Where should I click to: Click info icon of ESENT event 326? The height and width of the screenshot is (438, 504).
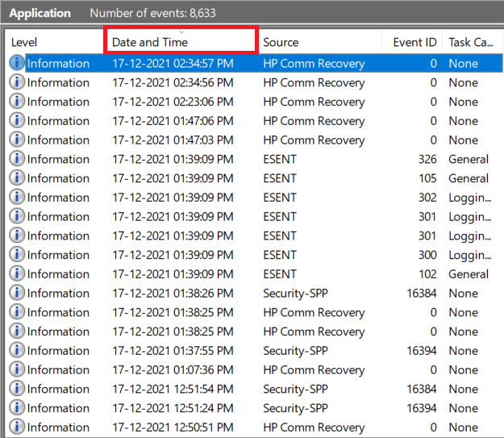[x=17, y=159]
